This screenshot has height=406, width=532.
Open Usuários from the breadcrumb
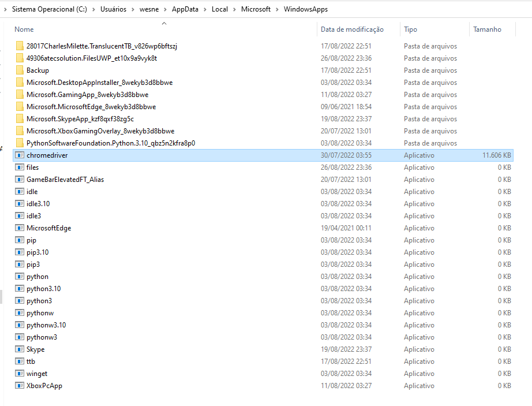pyautogui.click(x=113, y=9)
